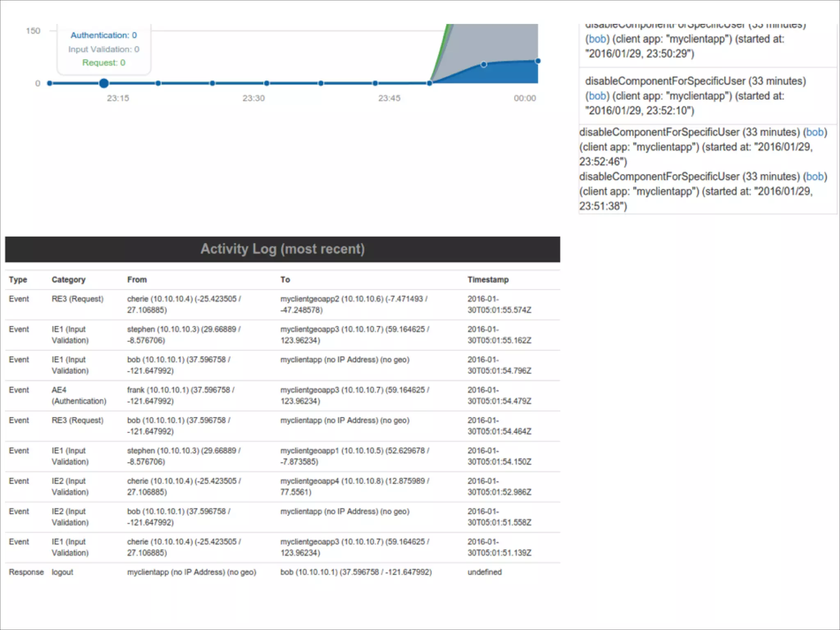
Task: Click the bob link in 23:50:29 entry
Action: pos(597,39)
